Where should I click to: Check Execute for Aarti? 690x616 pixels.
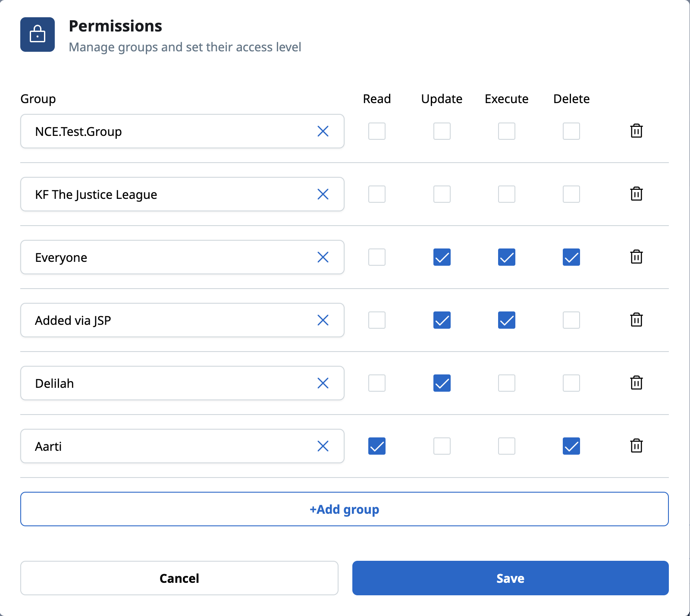pyautogui.click(x=507, y=446)
